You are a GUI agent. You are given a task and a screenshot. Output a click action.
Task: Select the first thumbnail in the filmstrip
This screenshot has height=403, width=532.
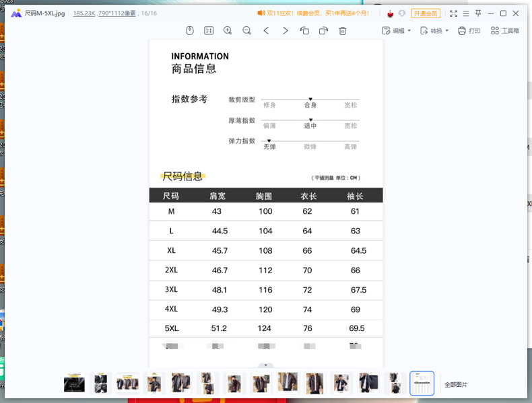74,383
